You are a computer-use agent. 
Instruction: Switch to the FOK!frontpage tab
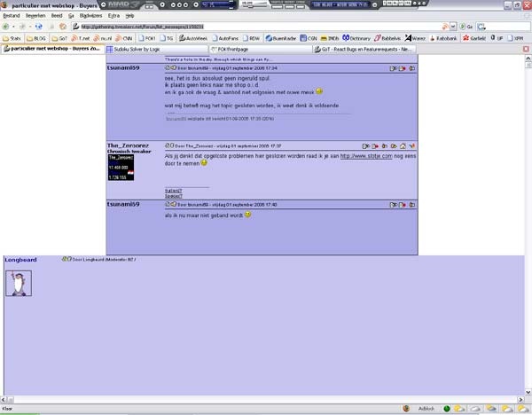pyautogui.click(x=261, y=49)
